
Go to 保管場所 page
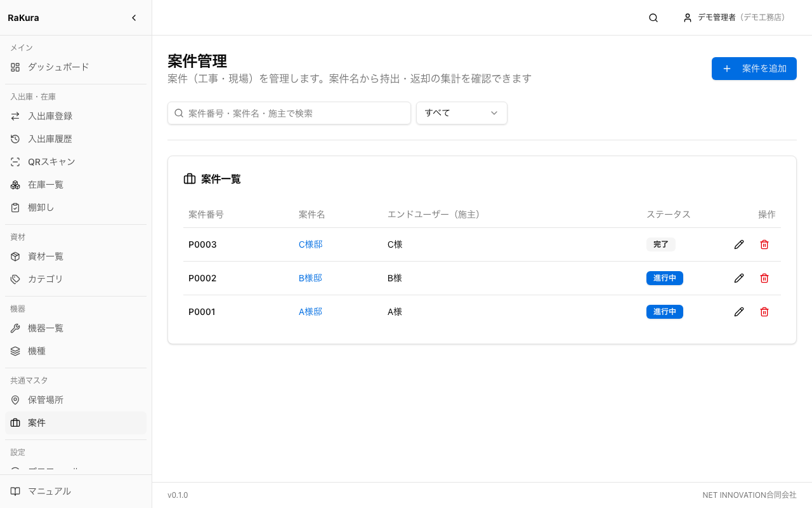75,400
